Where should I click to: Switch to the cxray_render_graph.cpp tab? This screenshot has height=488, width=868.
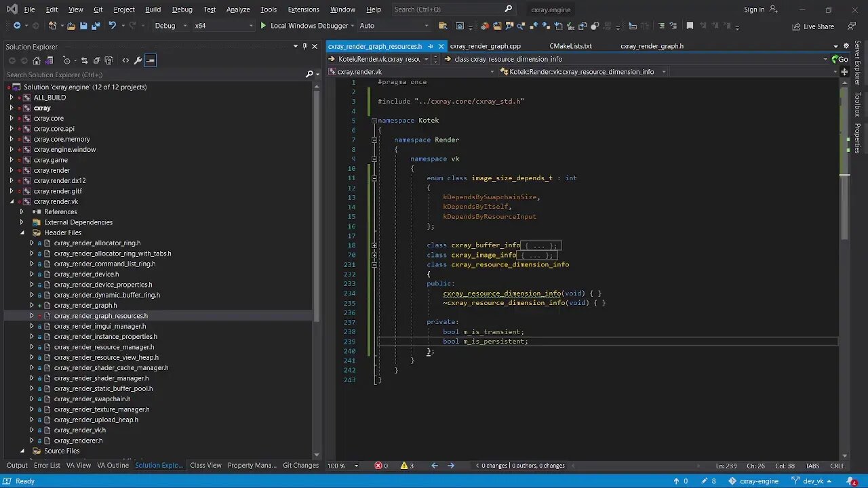click(486, 46)
